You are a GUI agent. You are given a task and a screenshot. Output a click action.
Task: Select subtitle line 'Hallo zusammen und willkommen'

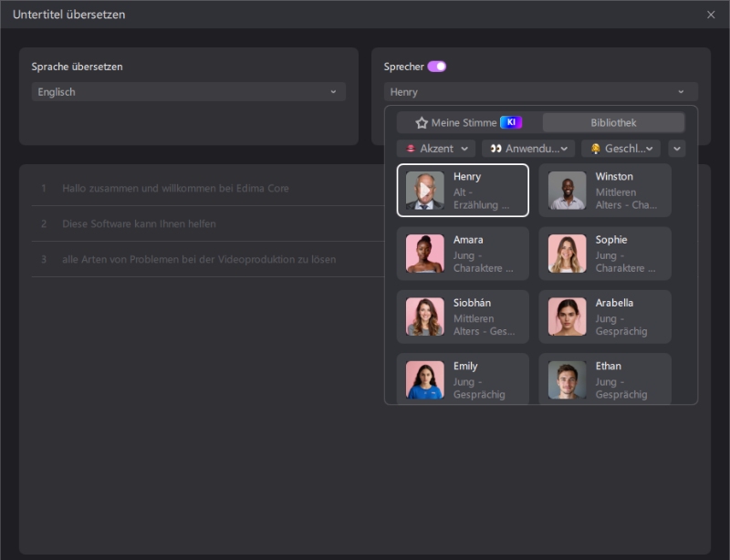(x=175, y=189)
